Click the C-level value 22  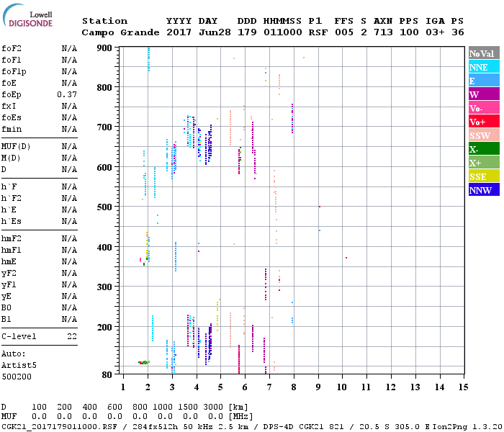pyautogui.click(x=72, y=336)
